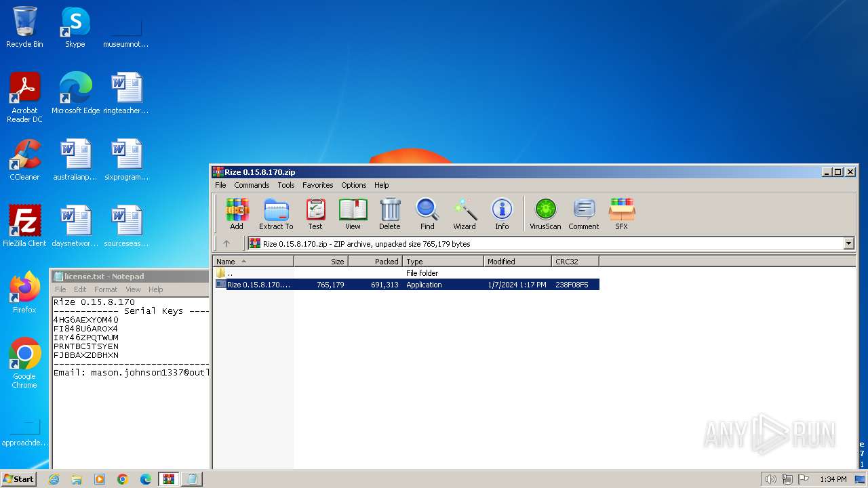The image size is (868, 488).
Task: Run VirusScan from the toolbar
Action: (545, 214)
